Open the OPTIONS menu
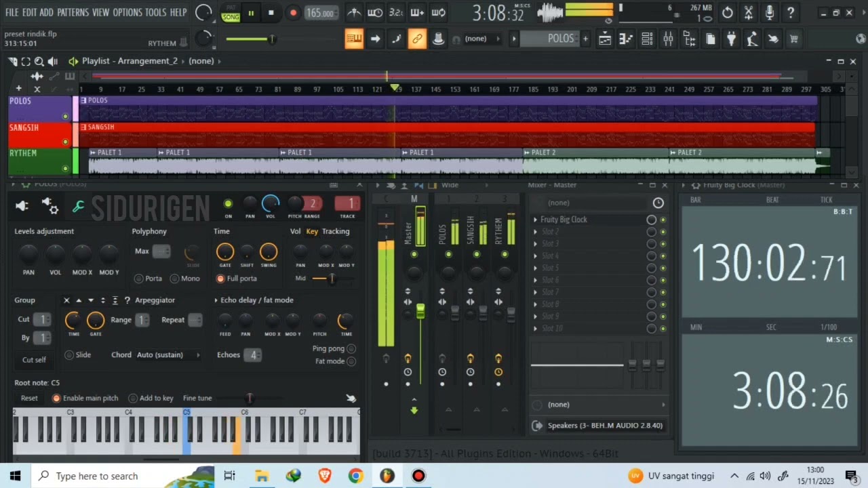This screenshot has width=868, height=488. pyautogui.click(x=127, y=12)
